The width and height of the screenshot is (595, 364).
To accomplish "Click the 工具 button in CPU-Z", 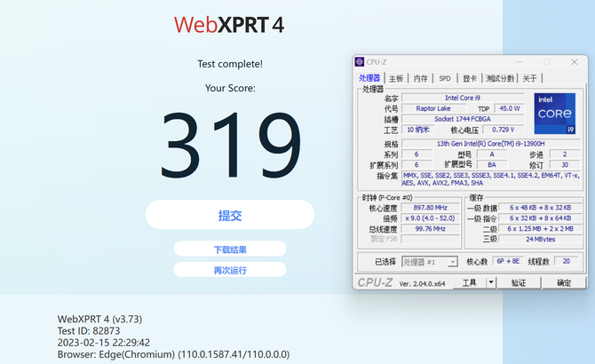I will pyautogui.click(x=470, y=282).
